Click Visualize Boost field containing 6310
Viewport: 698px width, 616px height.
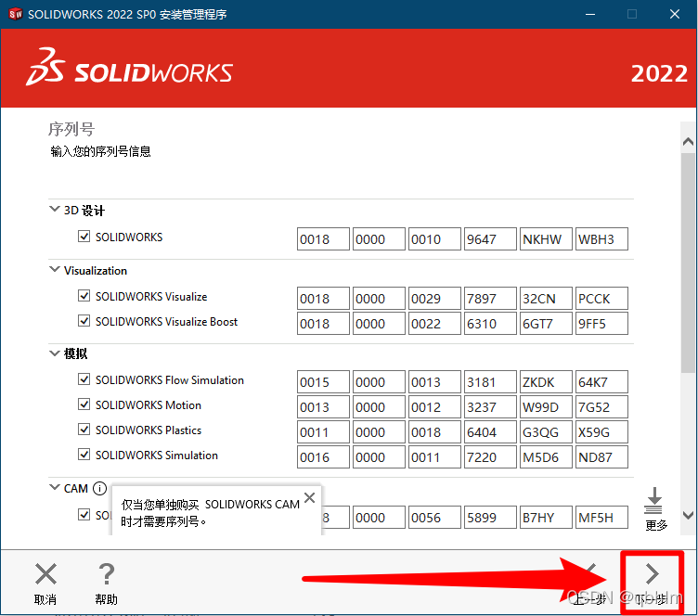point(490,324)
